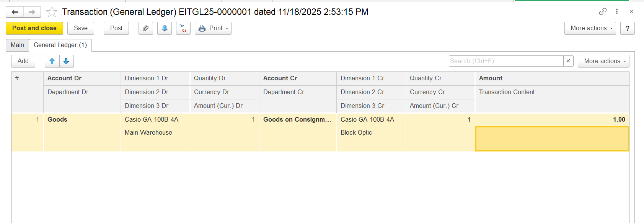644x223 pixels.
Task: Open attachments with the paperclip icon
Action: 145,28
